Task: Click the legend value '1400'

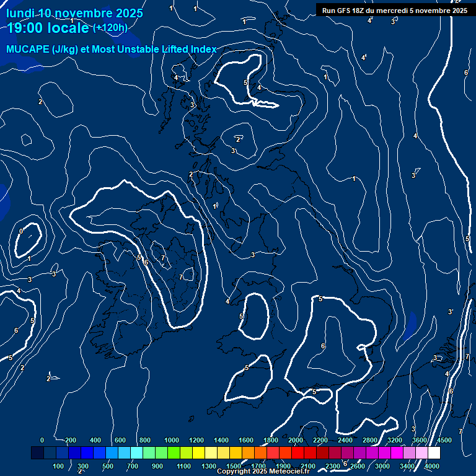Action: (221, 440)
